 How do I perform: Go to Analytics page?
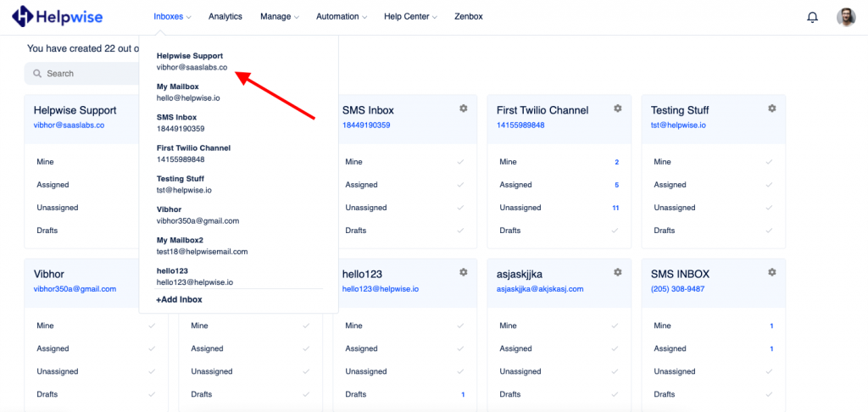[x=225, y=17]
